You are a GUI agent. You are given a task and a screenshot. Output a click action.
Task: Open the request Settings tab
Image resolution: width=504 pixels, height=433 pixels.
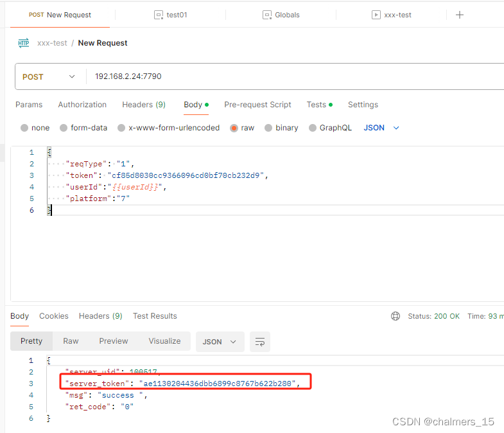(363, 105)
